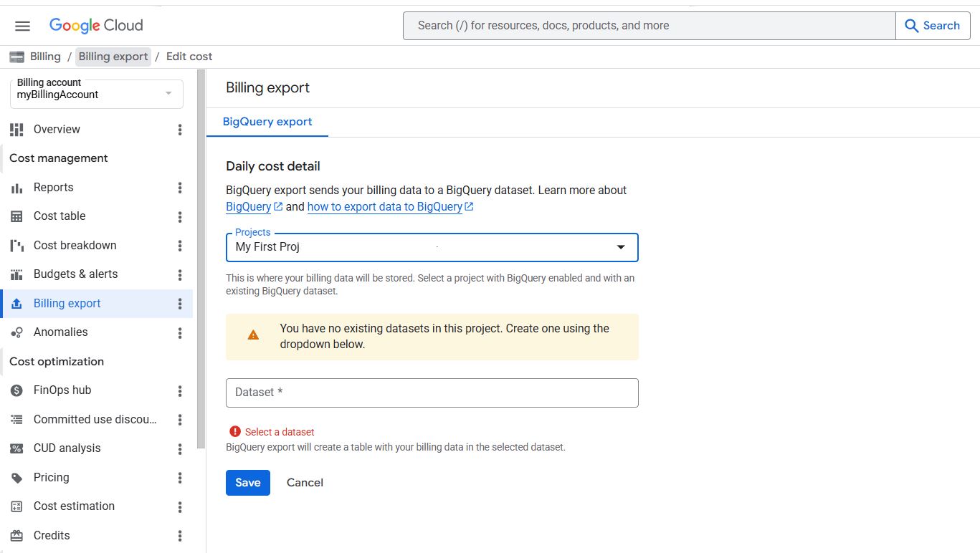Click the sidebar vertical scrollbar
This screenshot has height=553, width=980.
201,258
